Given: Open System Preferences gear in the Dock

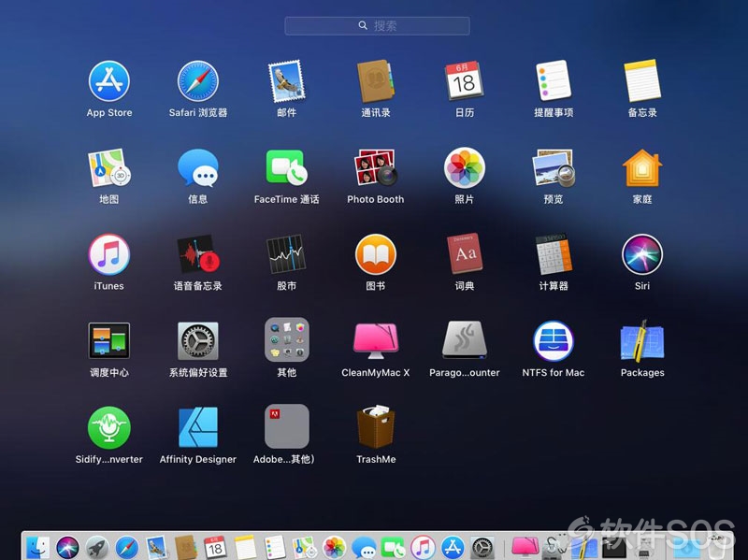Looking at the screenshot, I should 482,548.
